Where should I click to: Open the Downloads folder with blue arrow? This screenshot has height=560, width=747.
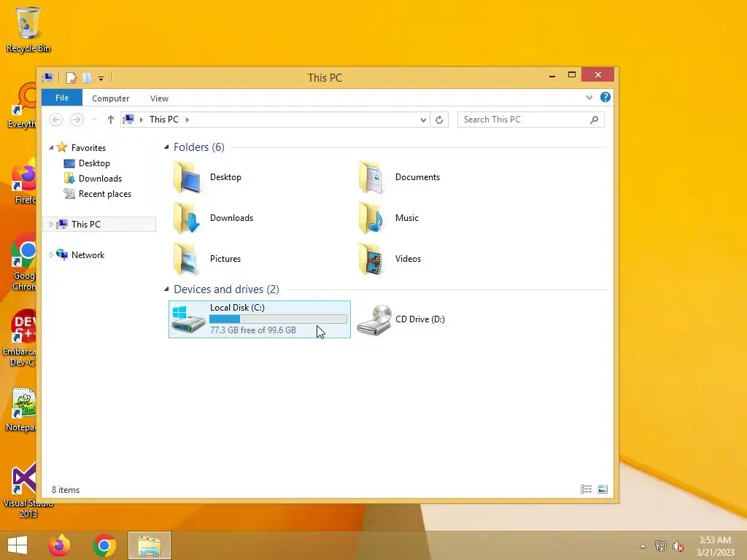[187, 218]
